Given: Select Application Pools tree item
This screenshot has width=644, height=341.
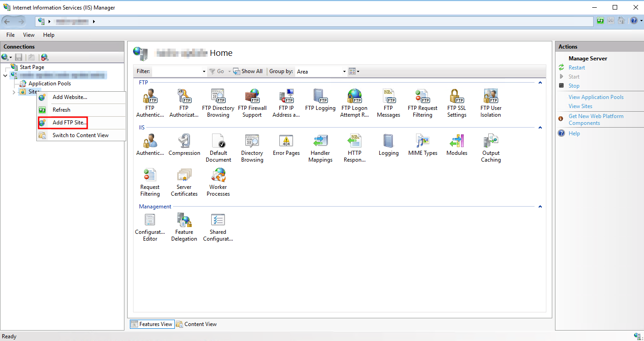Looking at the screenshot, I should coord(50,84).
